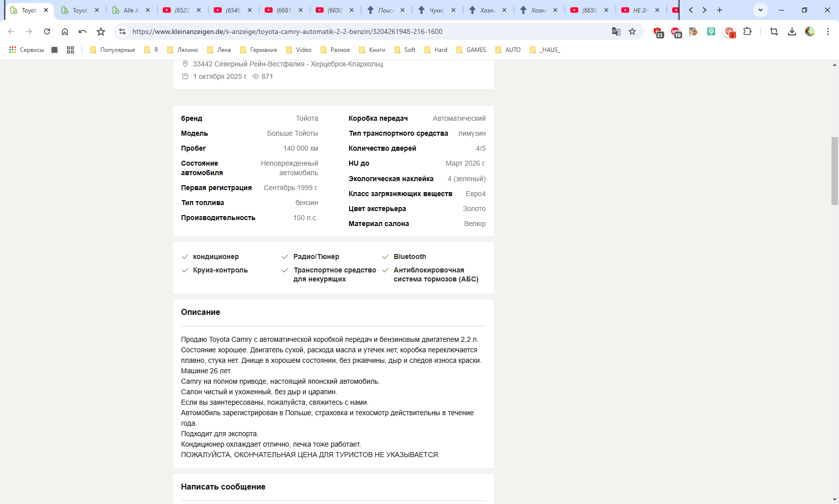Open the downloads icon in toolbar
839x504 pixels.
click(x=792, y=31)
